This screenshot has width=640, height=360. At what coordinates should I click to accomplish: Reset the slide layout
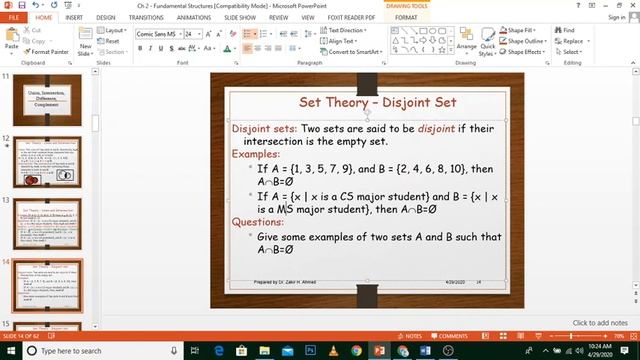tap(108, 41)
